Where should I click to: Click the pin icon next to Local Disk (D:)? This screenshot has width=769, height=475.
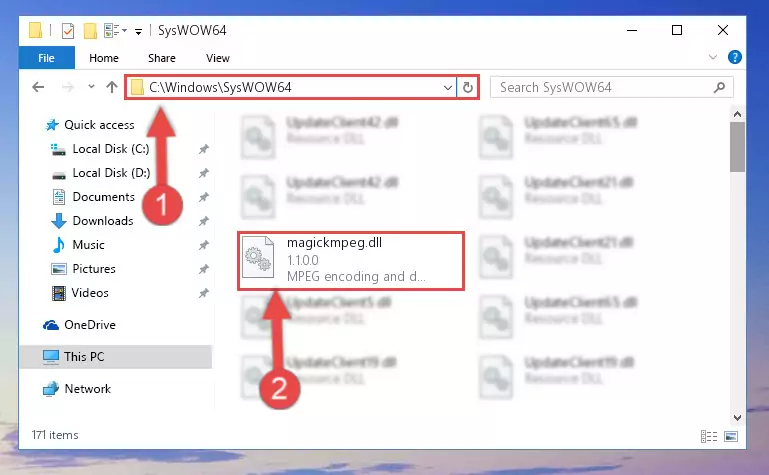204,173
